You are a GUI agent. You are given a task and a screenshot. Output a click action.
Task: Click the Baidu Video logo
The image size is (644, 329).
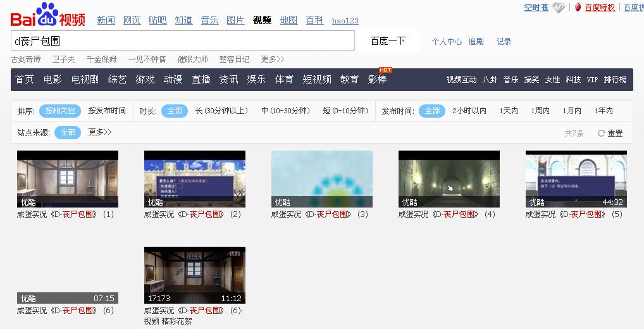tap(47, 15)
